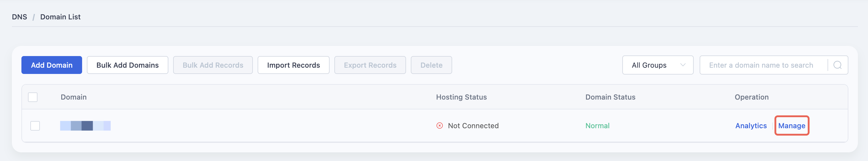
Task: Focus the domain name search field
Action: click(763, 65)
